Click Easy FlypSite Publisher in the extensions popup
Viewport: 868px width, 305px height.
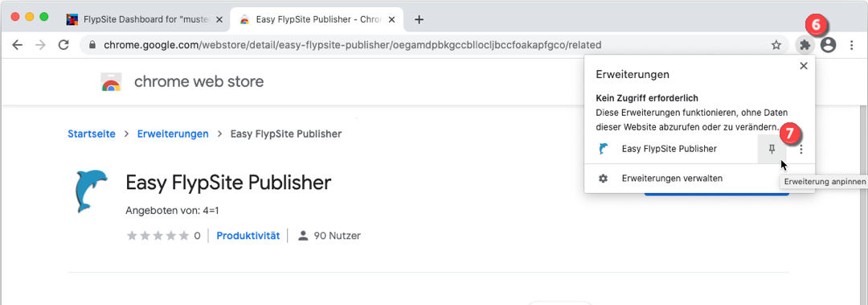click(669, 149)
